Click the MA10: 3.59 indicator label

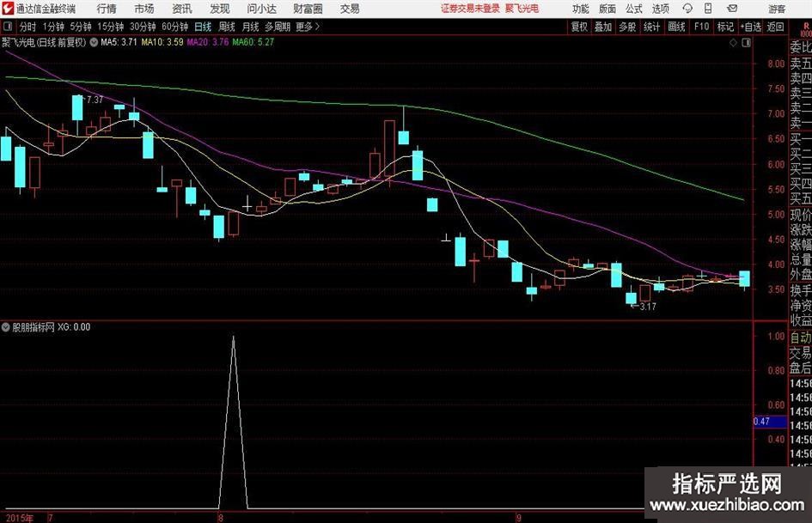coord(162,42)
